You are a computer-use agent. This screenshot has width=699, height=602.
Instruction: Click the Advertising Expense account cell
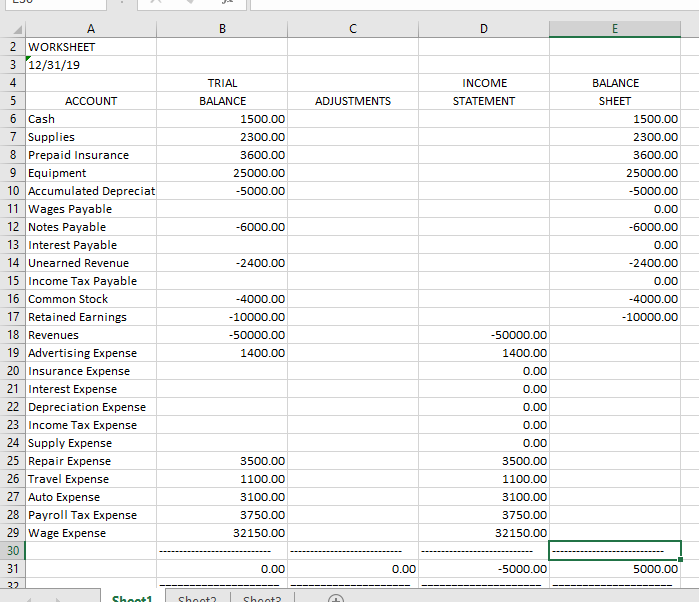click(91, 353)
